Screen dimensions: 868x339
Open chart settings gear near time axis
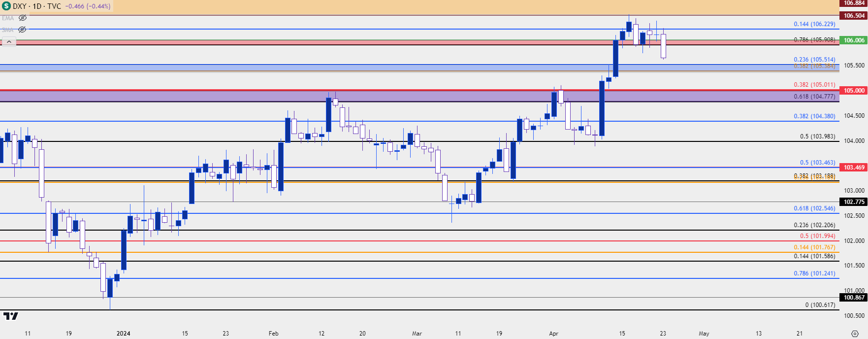855,334
